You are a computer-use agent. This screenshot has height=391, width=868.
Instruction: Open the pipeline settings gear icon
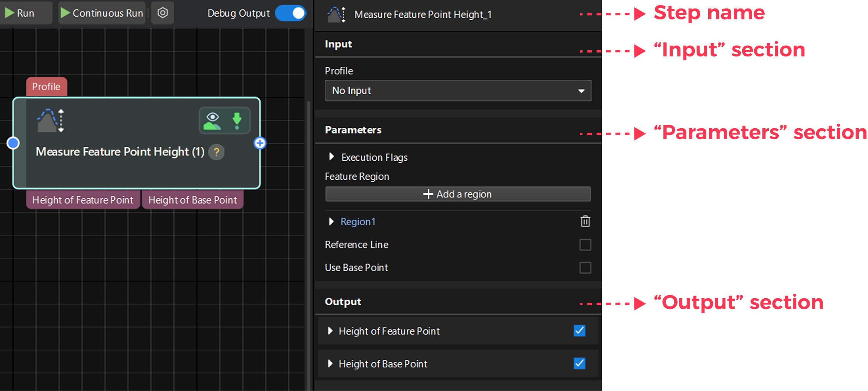coord(162,13)
